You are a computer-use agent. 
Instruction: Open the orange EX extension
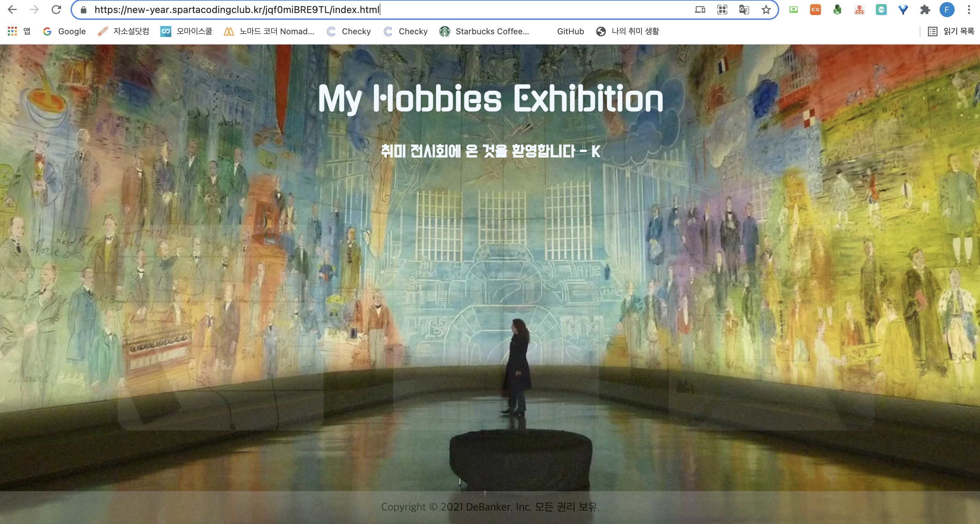(815, 10)
